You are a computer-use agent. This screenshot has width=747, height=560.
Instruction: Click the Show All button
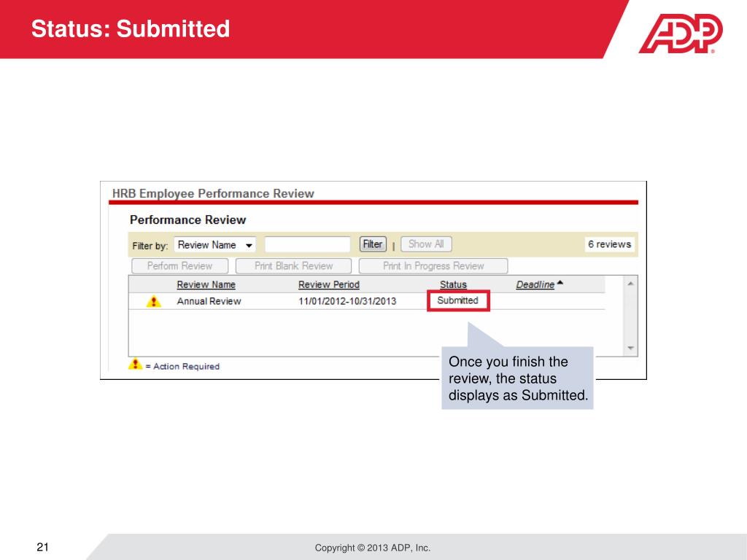pos(426,244)
